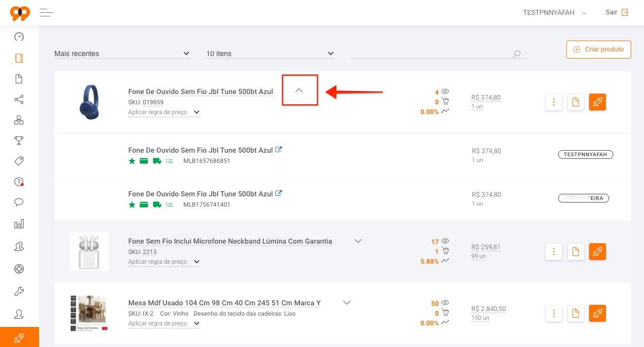Click the dining table product thumbnail

(89, 313)
